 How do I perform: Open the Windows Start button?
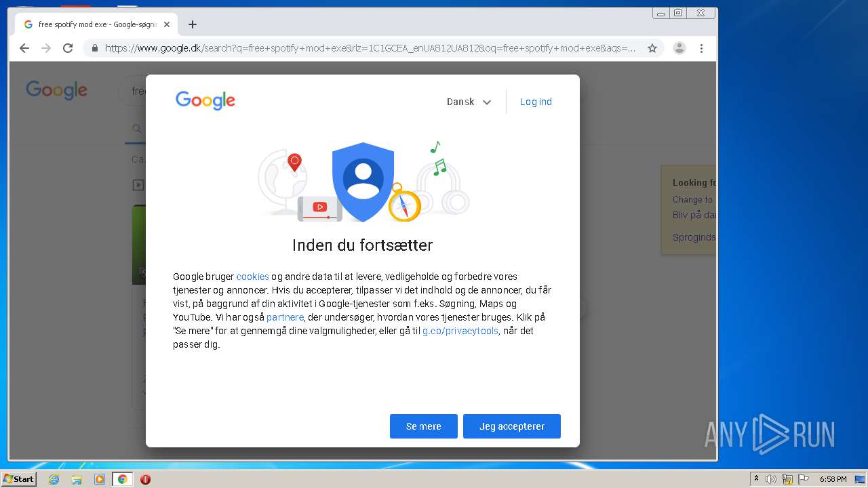19,479
